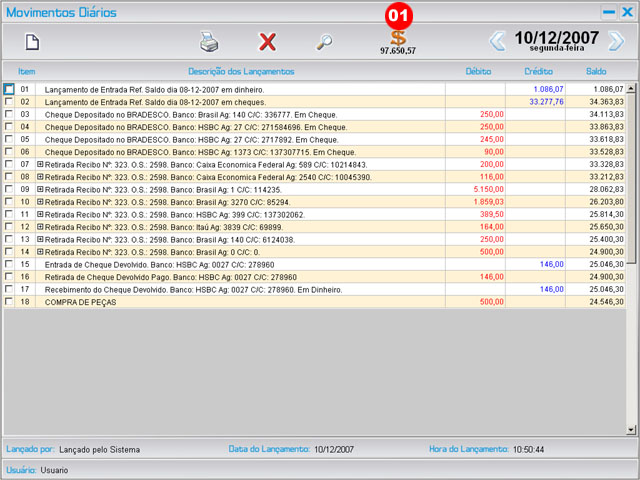Expand item 10 Retirada Recibo entry
The height and width of the screenshot is (480, 640).
40,201
